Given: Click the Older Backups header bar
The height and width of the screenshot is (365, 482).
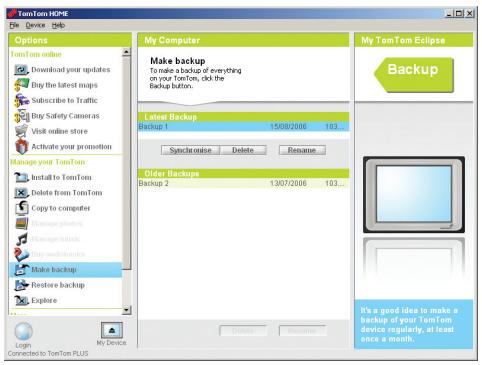Looking at the screenshot, I should click(x=243, y=174).
